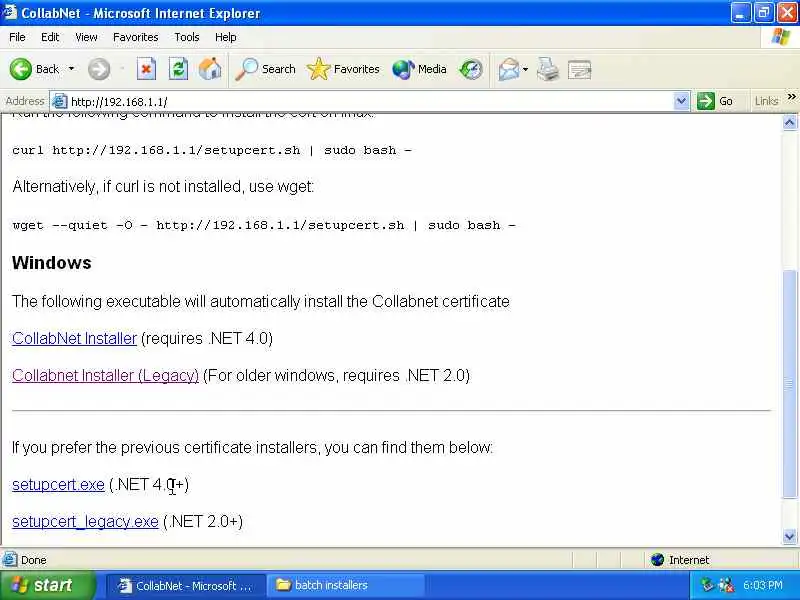The width and height of the screenshot is (800, 600).
Task: Switch to batch installers taskbar button
Action: [346, 585]
